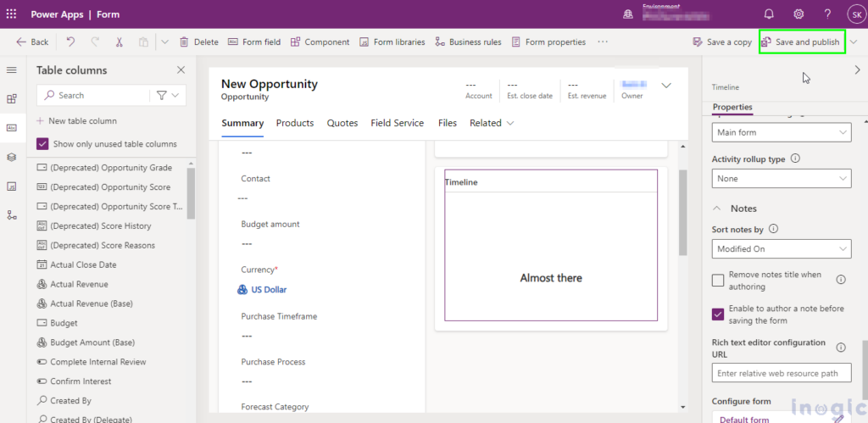868x423 pixels.
Task: Uncheck Show only unused table columns
Action: 42,144
